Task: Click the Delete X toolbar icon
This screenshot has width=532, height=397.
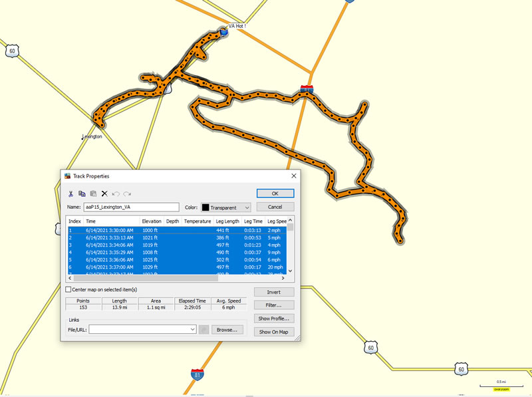Action: tap(104, 194)
